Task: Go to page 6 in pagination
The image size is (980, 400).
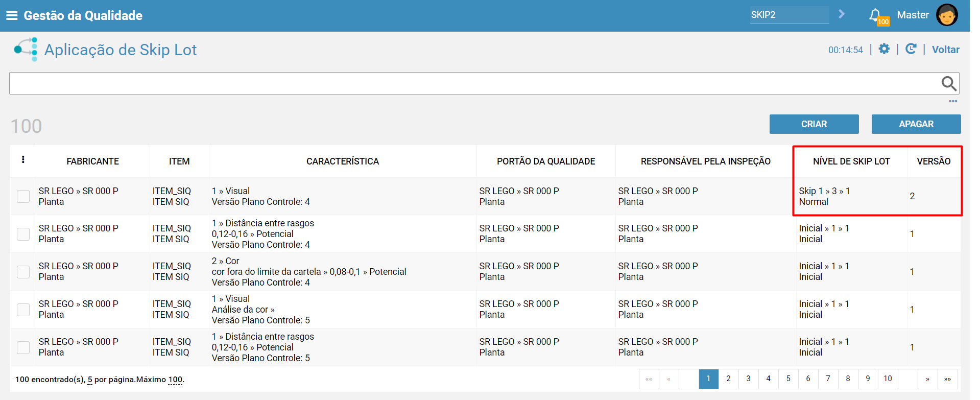Action: pyautogui.click(x=808, y=379)
